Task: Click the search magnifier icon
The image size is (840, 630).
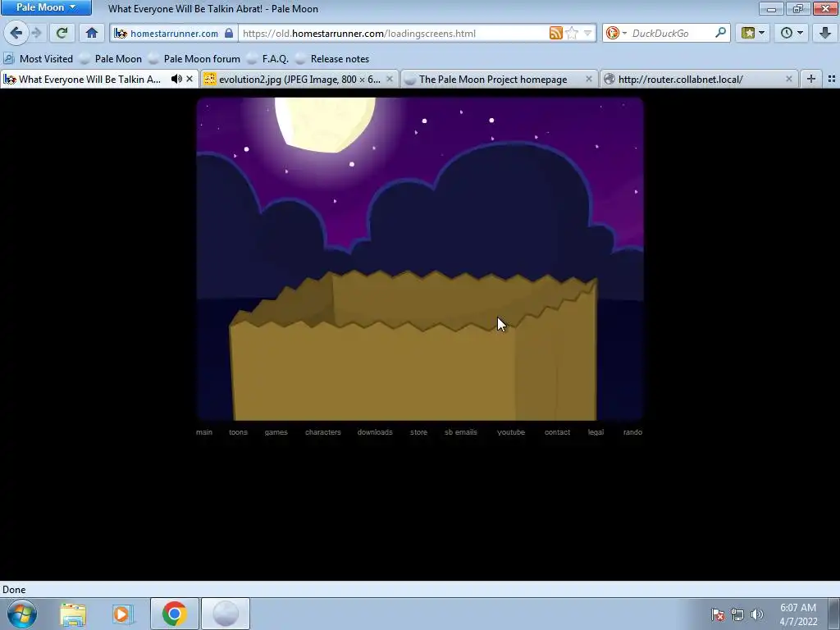Action: (720, 33)
